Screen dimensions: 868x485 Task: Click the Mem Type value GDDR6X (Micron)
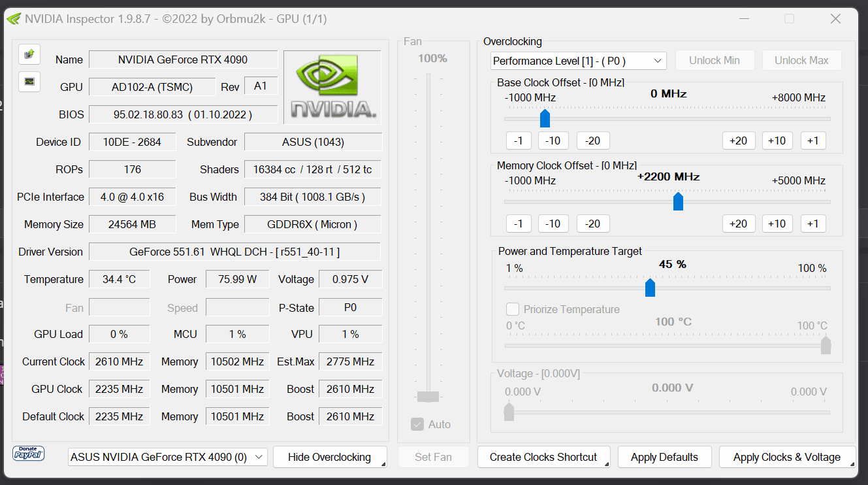313,224
